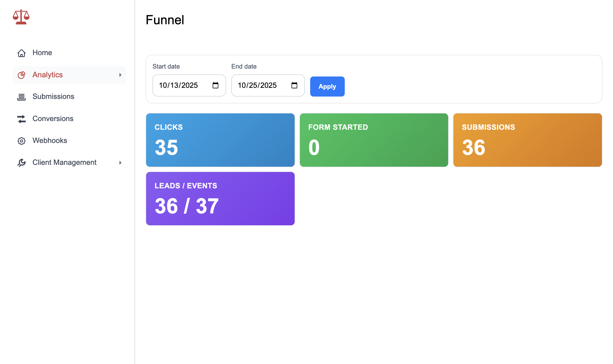
Task: Click the orange SUBMISSIONS stat card
Action: [528, 140]
